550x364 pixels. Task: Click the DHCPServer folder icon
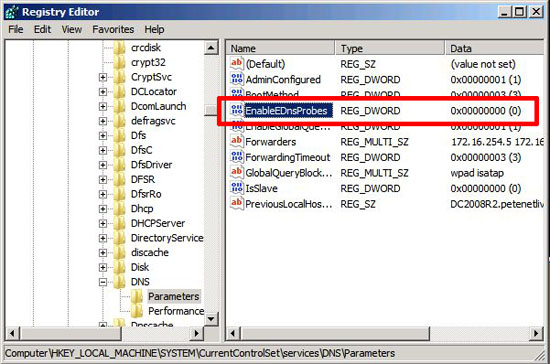[x=119, y=223]
